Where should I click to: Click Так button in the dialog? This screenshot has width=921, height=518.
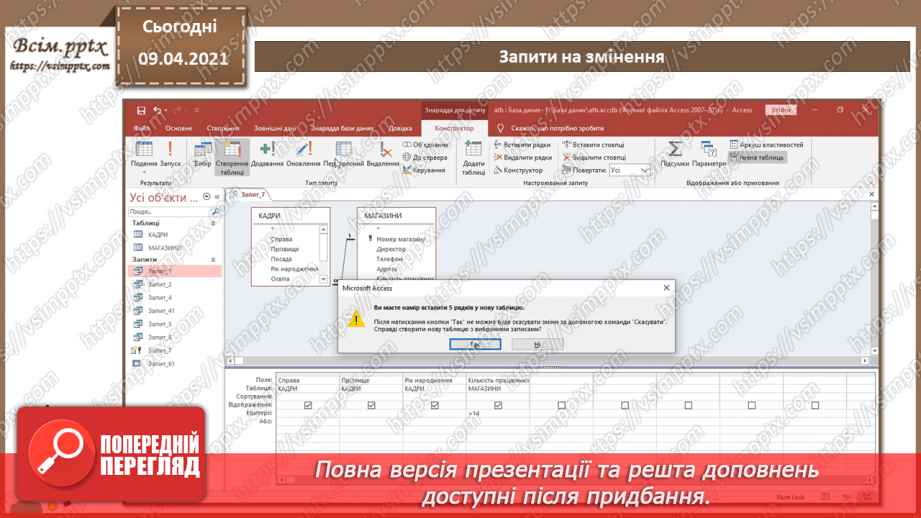coord(475,344)
